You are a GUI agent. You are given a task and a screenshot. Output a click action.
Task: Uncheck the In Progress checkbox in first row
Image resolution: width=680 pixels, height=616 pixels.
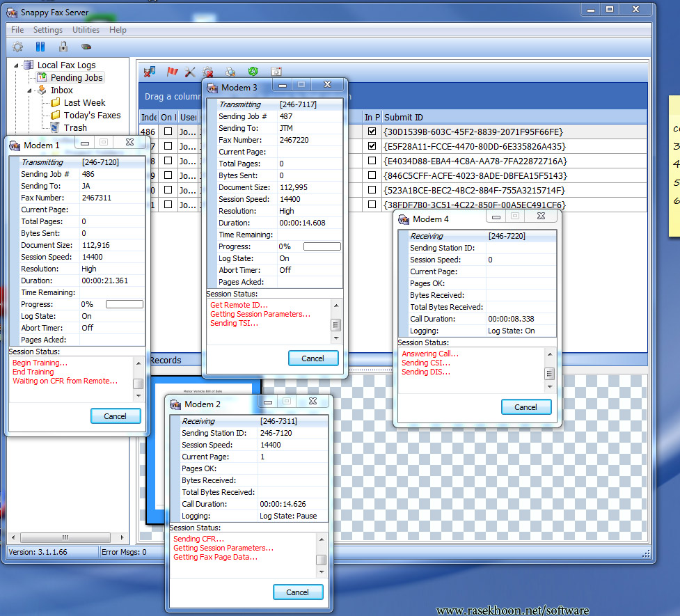coord(372,132)
